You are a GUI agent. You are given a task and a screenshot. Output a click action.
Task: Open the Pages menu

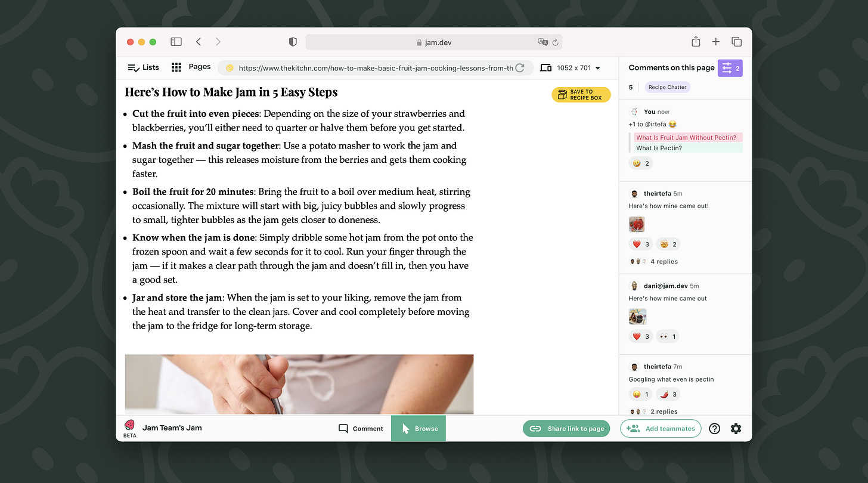pyautogui.click(x=191, y=67)
